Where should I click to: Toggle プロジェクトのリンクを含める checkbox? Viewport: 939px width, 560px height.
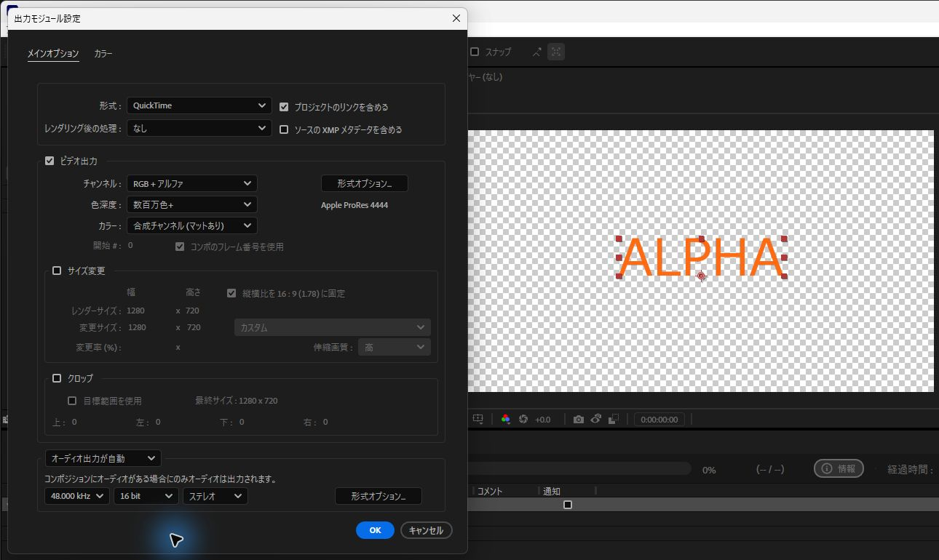(x=284, y=106)
